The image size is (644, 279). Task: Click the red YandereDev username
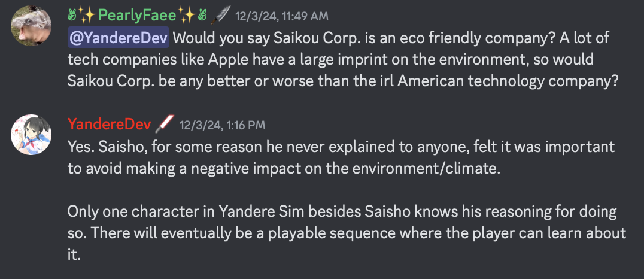109,125
